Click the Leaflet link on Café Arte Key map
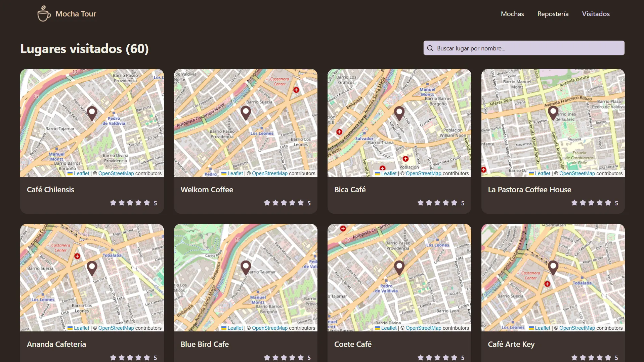 click(x=543, y=328)
